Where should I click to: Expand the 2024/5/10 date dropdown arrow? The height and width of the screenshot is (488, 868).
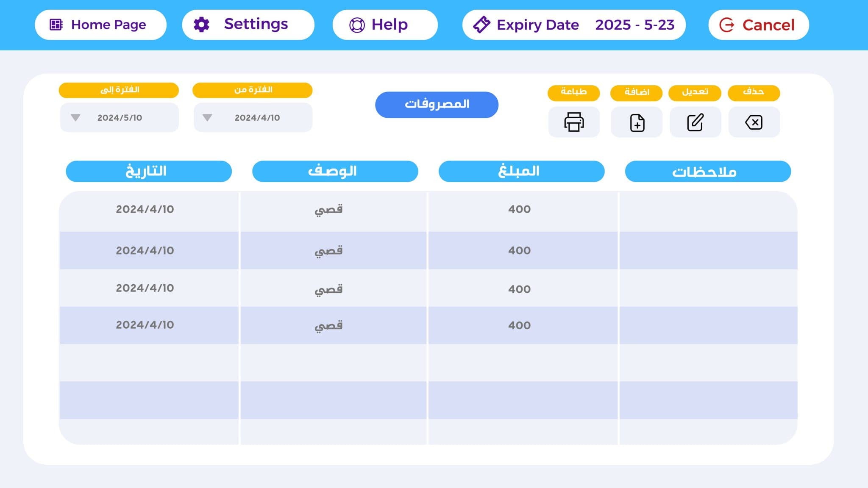(x=75, y=117)
